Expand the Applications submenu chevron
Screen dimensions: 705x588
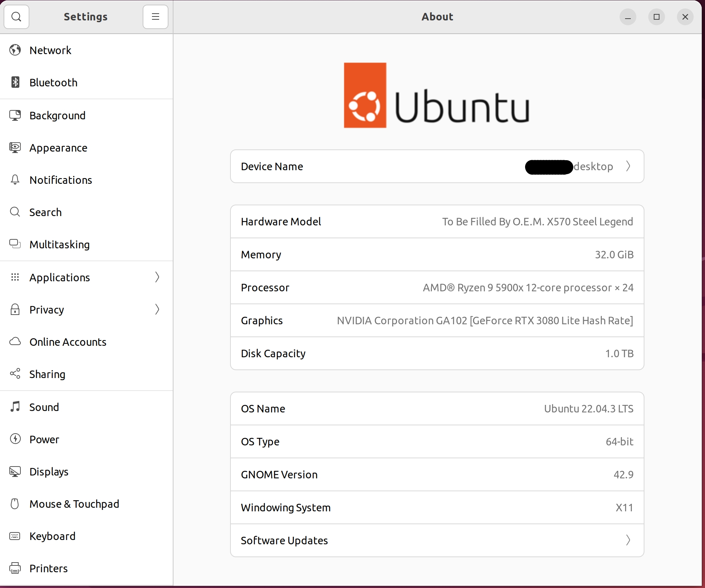click(157, 277)
